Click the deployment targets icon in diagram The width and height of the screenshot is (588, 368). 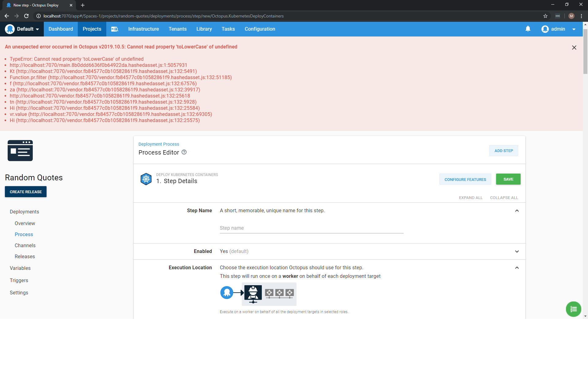click(x=279, y=293)
